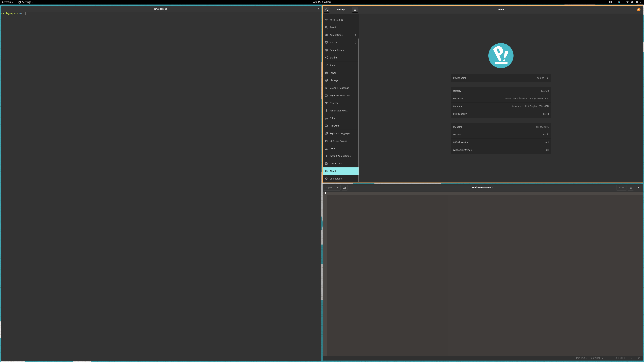Screen dimensions: 644x362
Task: Open the Settings hamburger menu
Action: pos(355,10)
